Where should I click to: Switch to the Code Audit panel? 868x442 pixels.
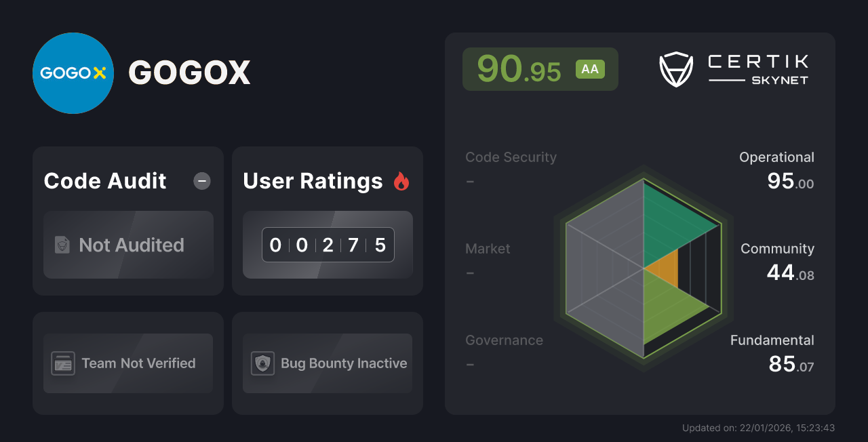(104, 180)
